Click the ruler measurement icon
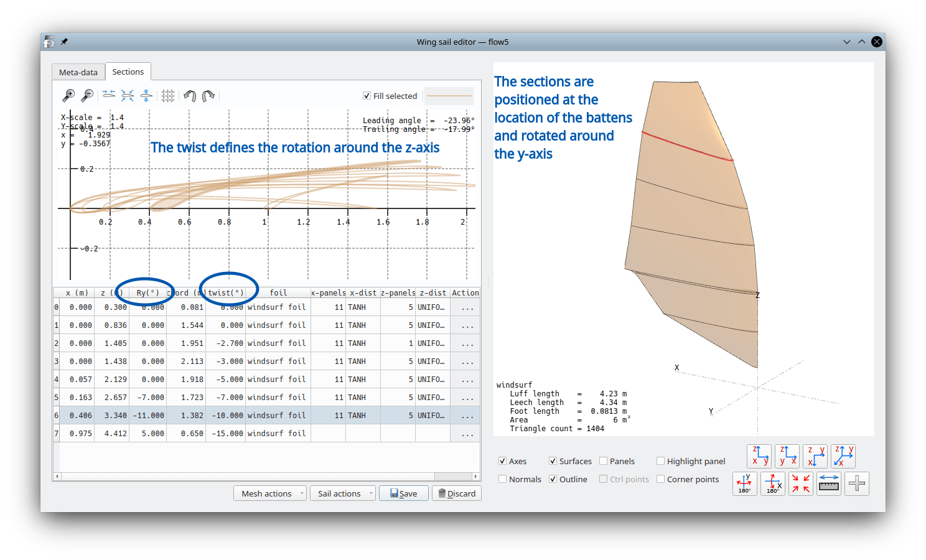926x560 pixels. (x=829, y=483)
